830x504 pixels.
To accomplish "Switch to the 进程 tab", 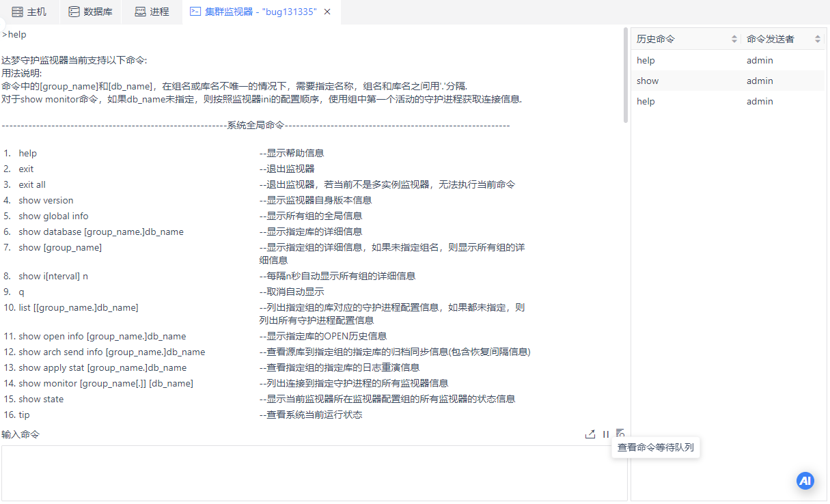I will [152, 12].
